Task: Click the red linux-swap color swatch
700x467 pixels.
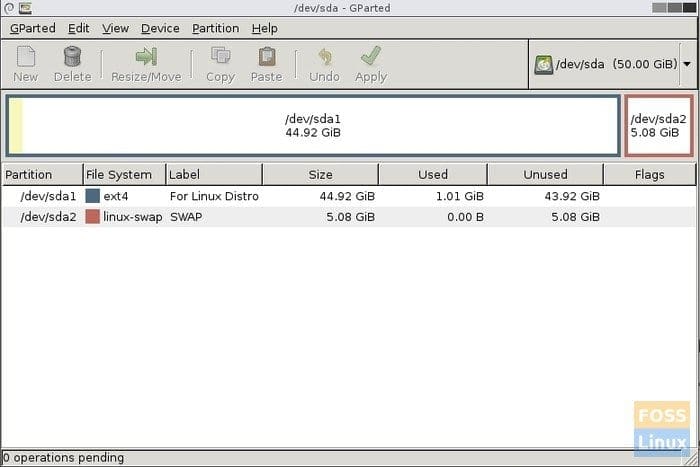Action: (x=92, y=217)
